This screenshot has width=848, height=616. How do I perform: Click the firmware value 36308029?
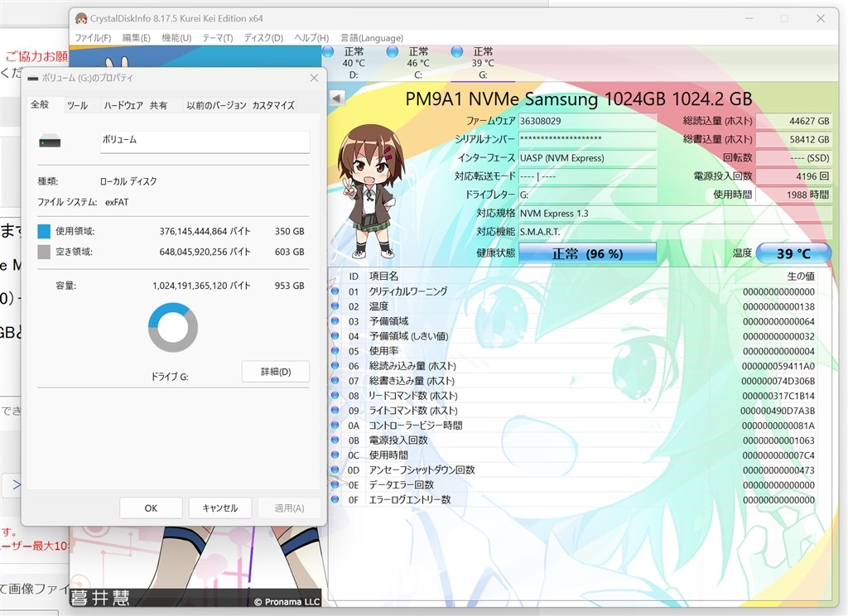(x=587, y=121)
